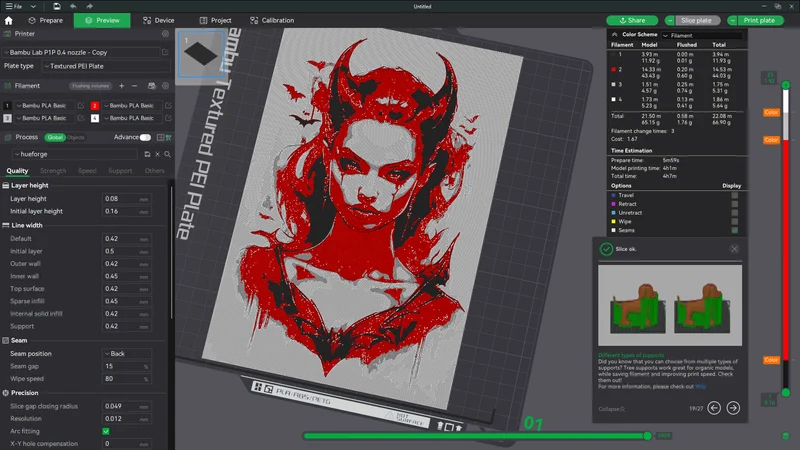This screenshot has width=800, height=450.
Task: Open the printer preset dropdown
Action: [82, 52]
